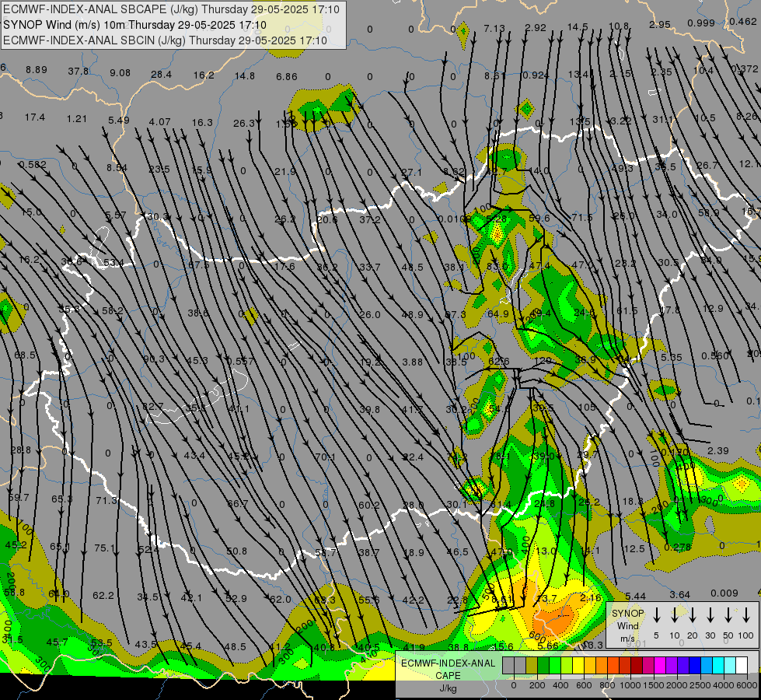Click the 6000 tick label on the colorbar
761x700 pixels.
747,685
